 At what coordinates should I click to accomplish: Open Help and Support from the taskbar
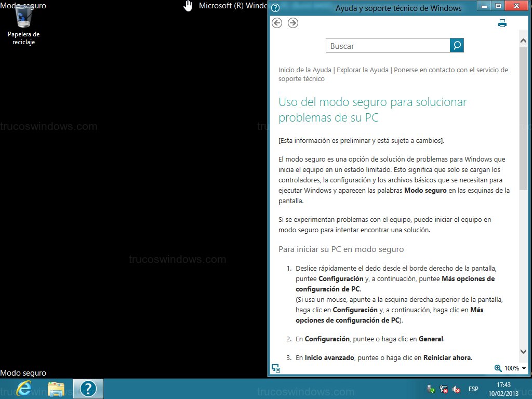pyautogui.click(x=88, y=388)
